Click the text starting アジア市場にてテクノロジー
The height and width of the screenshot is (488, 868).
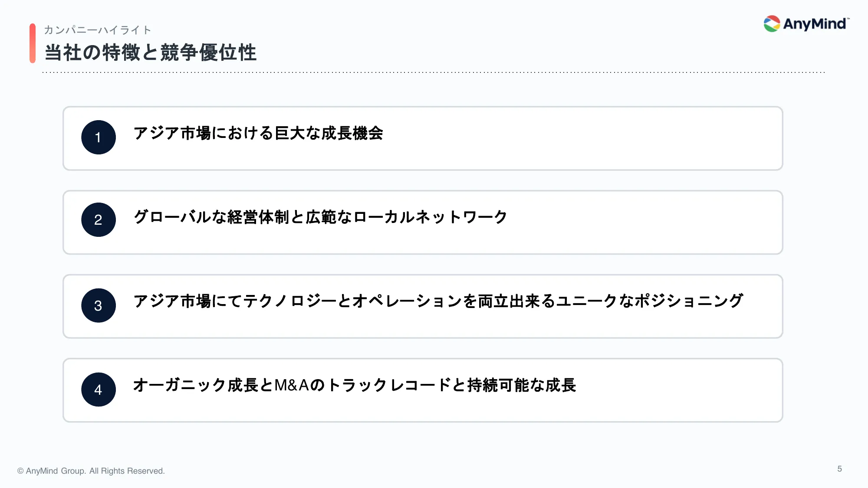pyautogui.click(x=438, y=301)
